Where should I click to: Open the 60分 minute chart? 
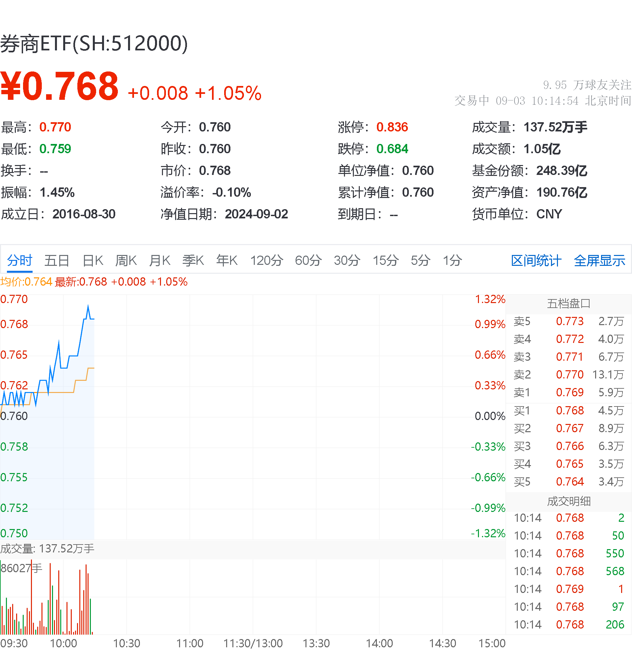(307, 260)
